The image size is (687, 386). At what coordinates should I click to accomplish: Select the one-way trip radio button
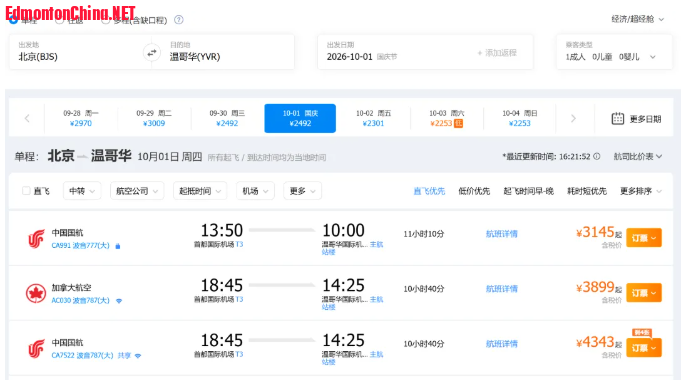(14, 19)
